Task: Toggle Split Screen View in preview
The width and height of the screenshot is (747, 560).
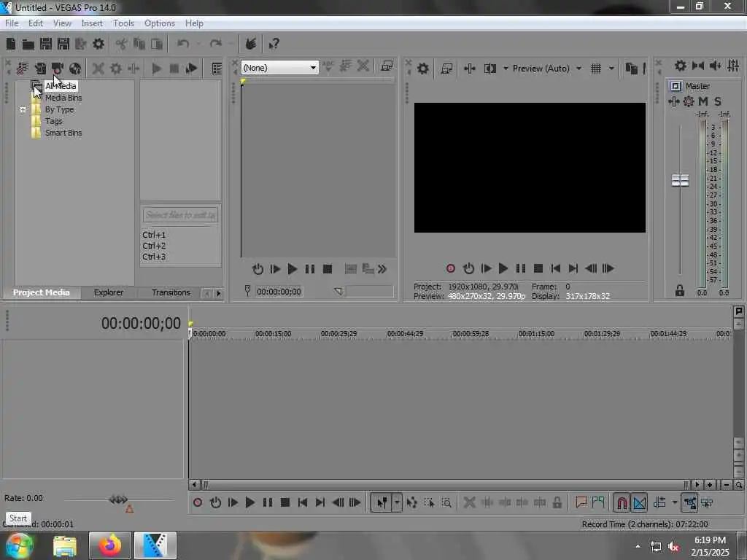Action: tap(490, 69)
